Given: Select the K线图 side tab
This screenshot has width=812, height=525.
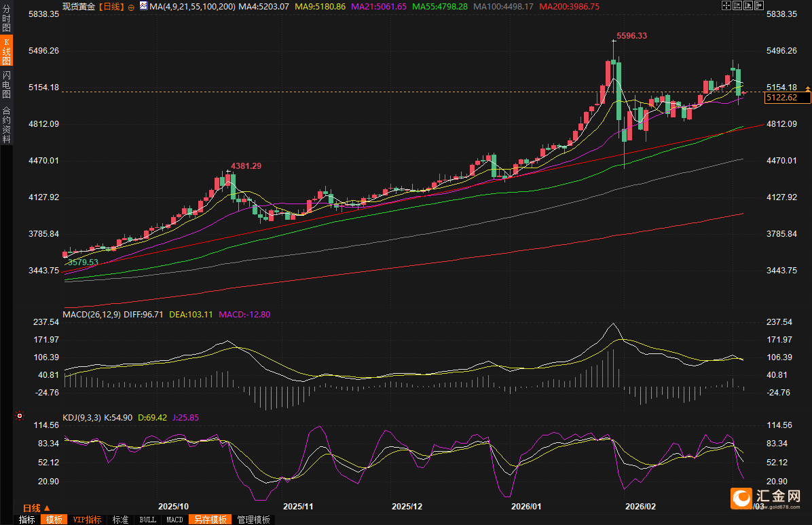Looking at the screenshot, I should [6, 52].
